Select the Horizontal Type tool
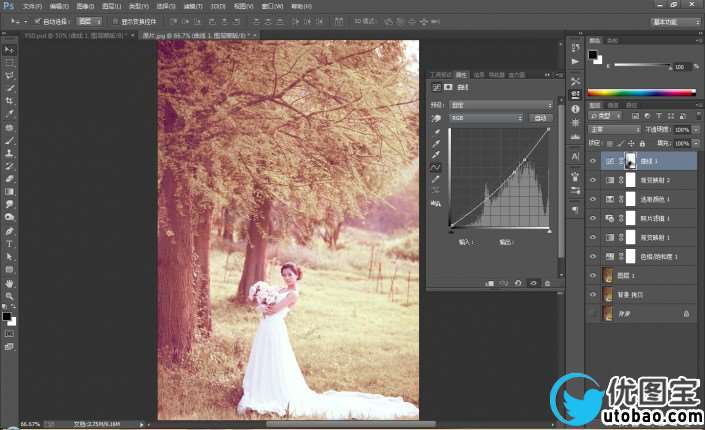 coord(9,244)
